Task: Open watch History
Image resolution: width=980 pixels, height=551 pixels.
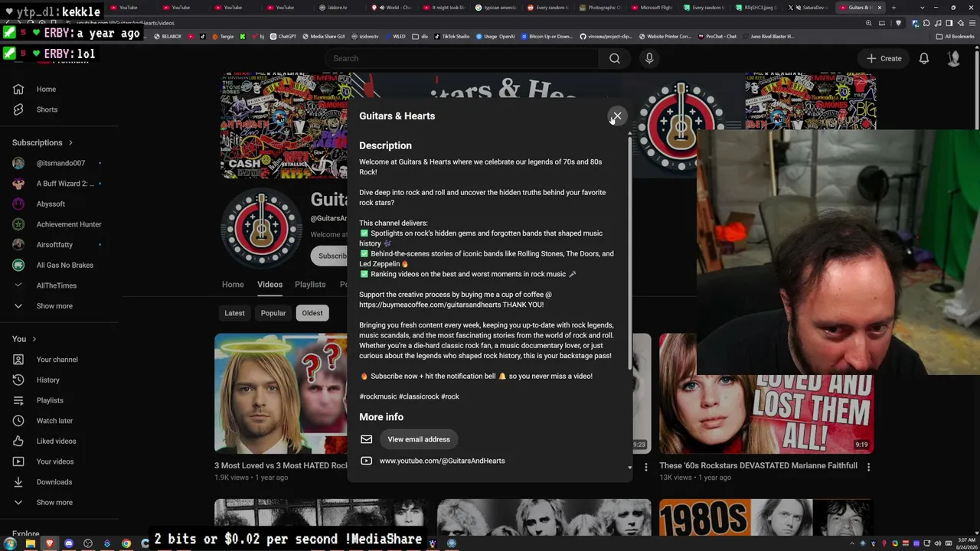Action: pos(47,380)
